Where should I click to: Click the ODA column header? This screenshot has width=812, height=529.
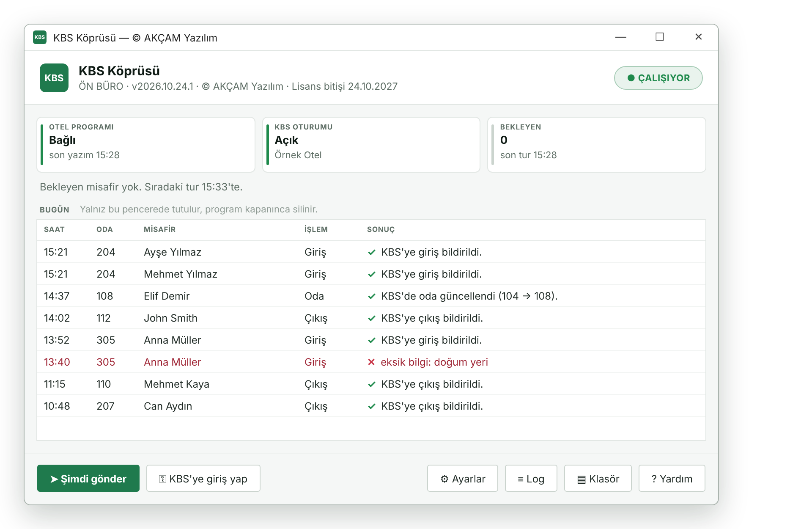pyautogui.click(x=104, y=229)
